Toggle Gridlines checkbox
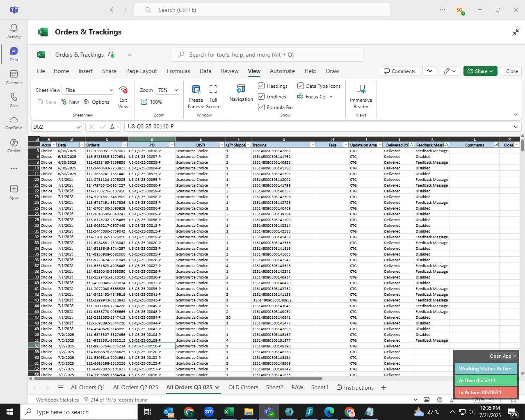Image resolution: width=525 pixels, height=420 pixels. point(261,96)
